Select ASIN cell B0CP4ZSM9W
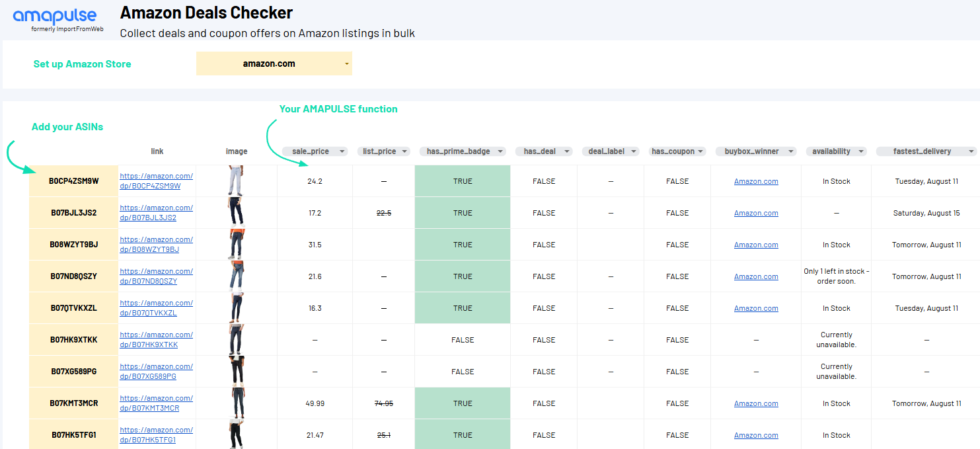 tap(74, 181)
